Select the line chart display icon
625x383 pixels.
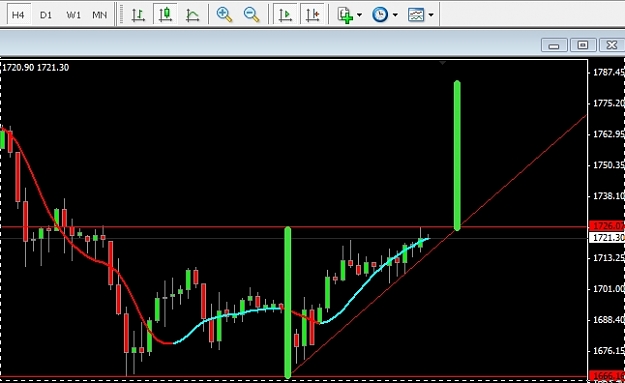(193, 15)
